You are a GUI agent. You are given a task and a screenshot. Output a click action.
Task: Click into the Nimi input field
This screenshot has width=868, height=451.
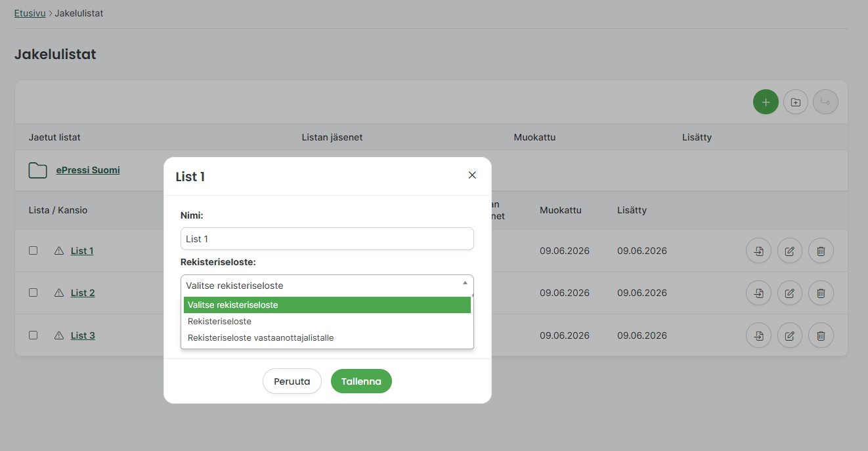click(327, 239)
